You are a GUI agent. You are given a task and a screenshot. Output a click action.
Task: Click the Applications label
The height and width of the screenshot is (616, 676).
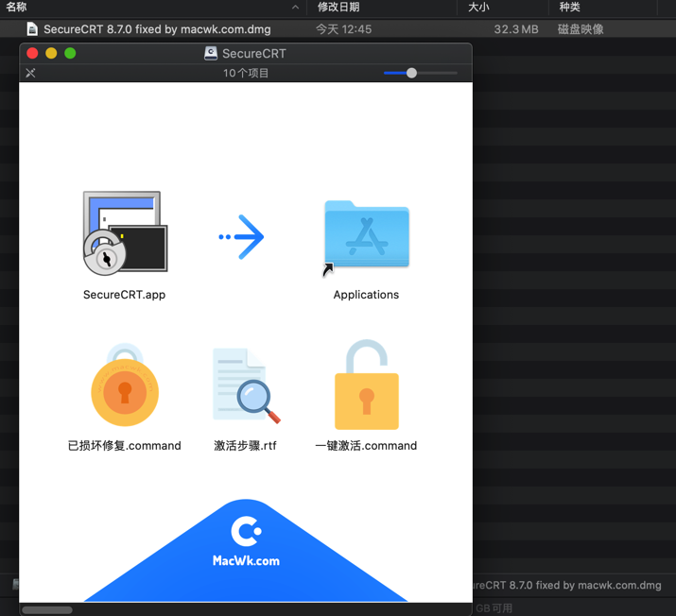(366, 295)
